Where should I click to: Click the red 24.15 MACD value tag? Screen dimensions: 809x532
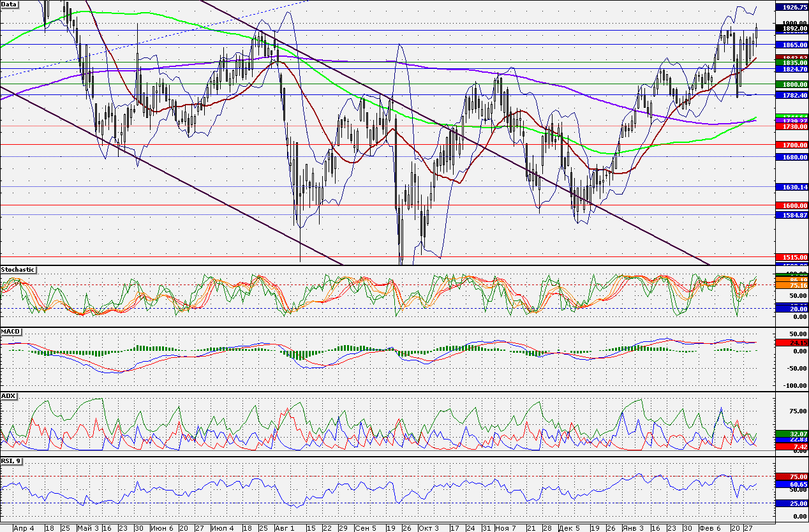[x=791, y=343]
